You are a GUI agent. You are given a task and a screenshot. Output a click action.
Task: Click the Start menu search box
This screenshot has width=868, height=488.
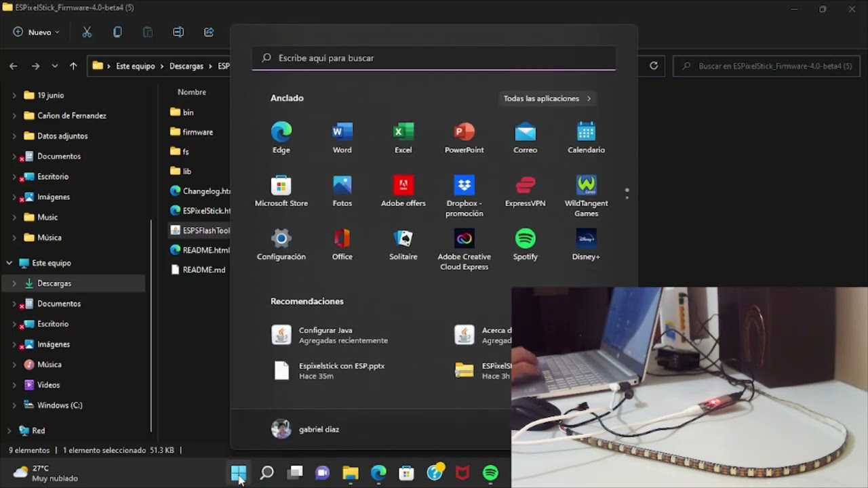(434, 58)
